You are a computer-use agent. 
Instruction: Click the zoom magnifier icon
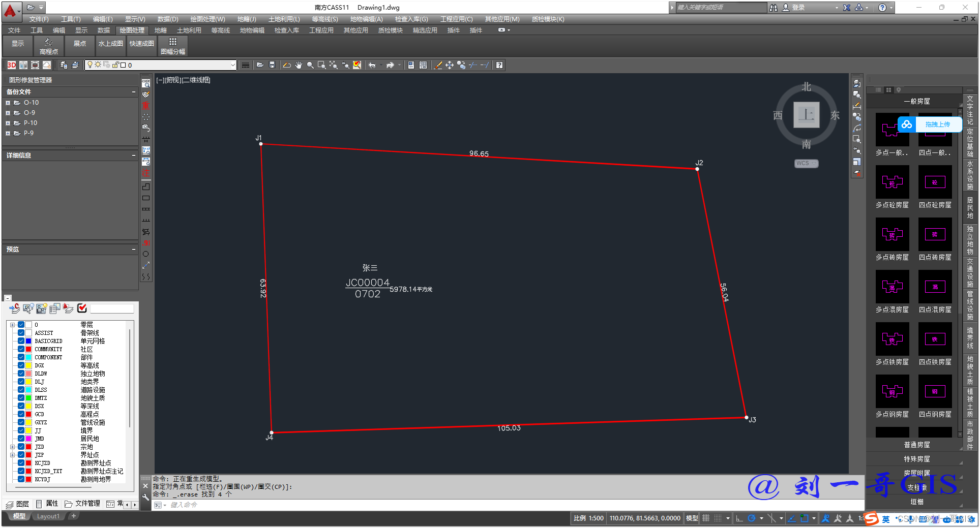[310, 65]
